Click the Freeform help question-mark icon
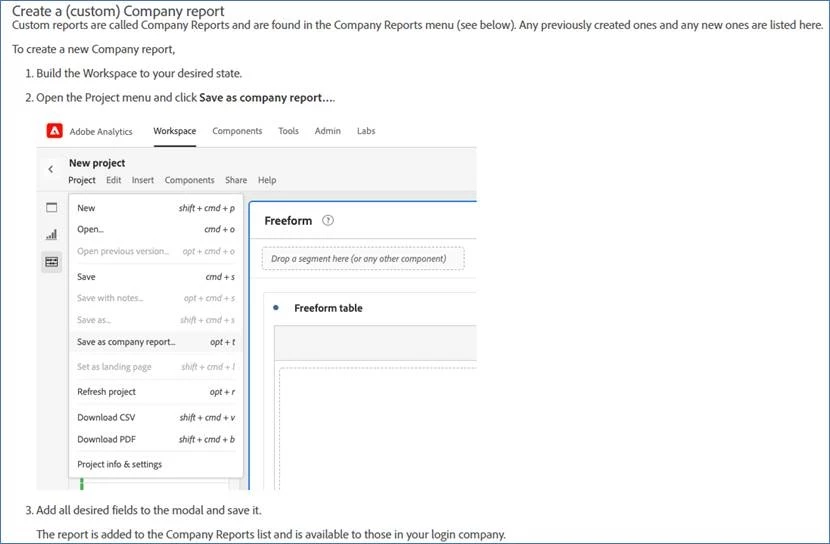The image size is (830, 544). (328, 221)
